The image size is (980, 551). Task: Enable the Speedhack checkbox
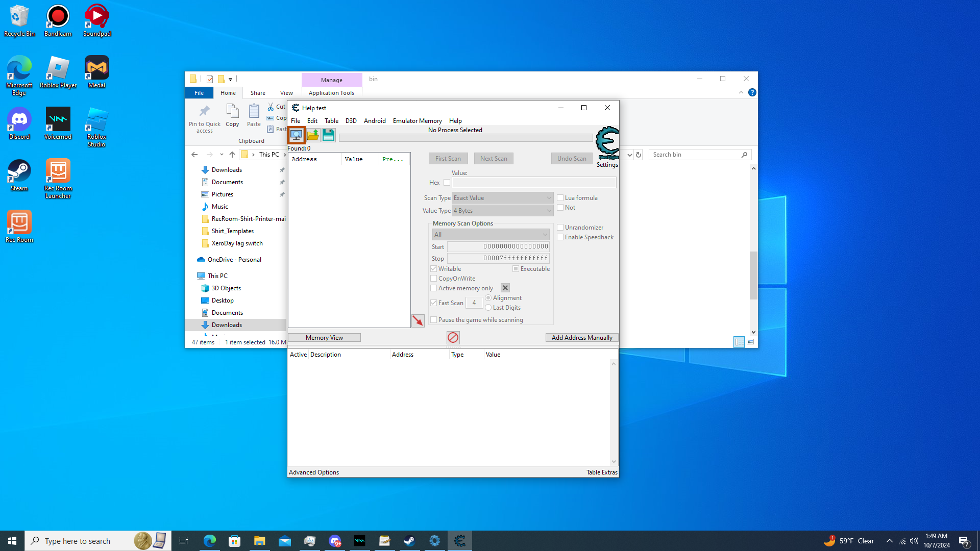560,237
